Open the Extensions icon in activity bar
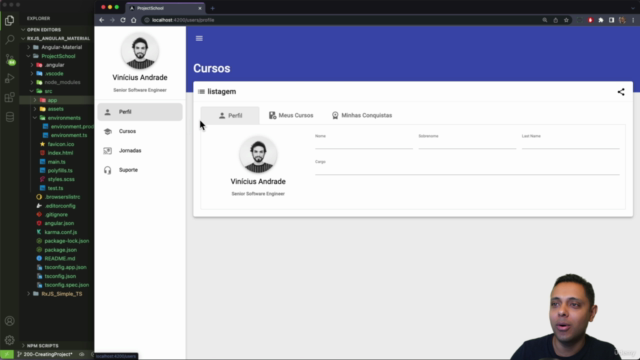Image resolution: width=640 pixels, height=360 pixels. [9, 98]
